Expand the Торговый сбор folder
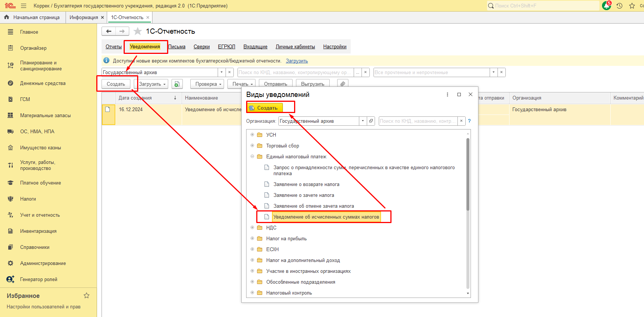 252,146
